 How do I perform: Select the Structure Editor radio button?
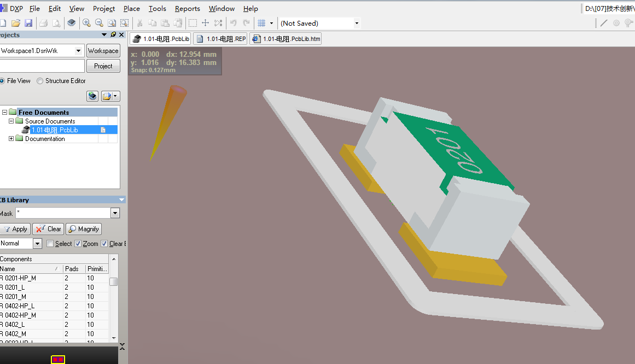[x=40, y=81]
